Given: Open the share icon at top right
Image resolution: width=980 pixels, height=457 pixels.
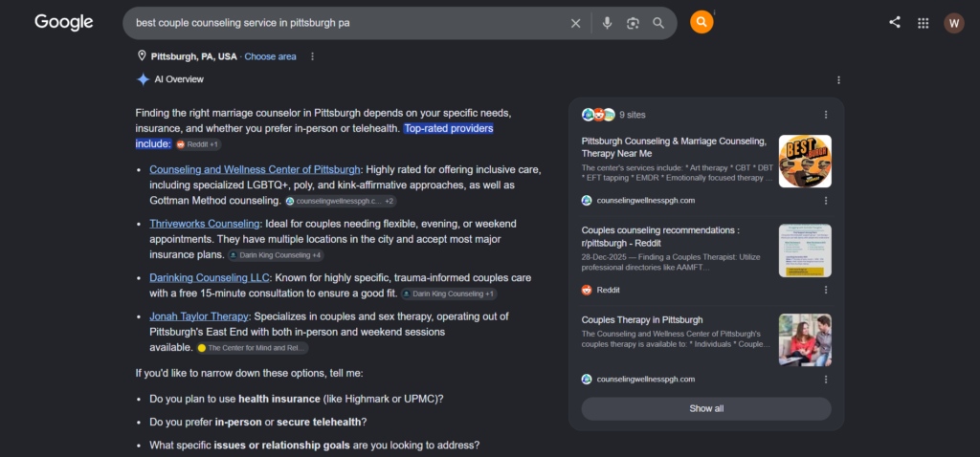Looking at the screenshot, I should (x=895, y=23).
